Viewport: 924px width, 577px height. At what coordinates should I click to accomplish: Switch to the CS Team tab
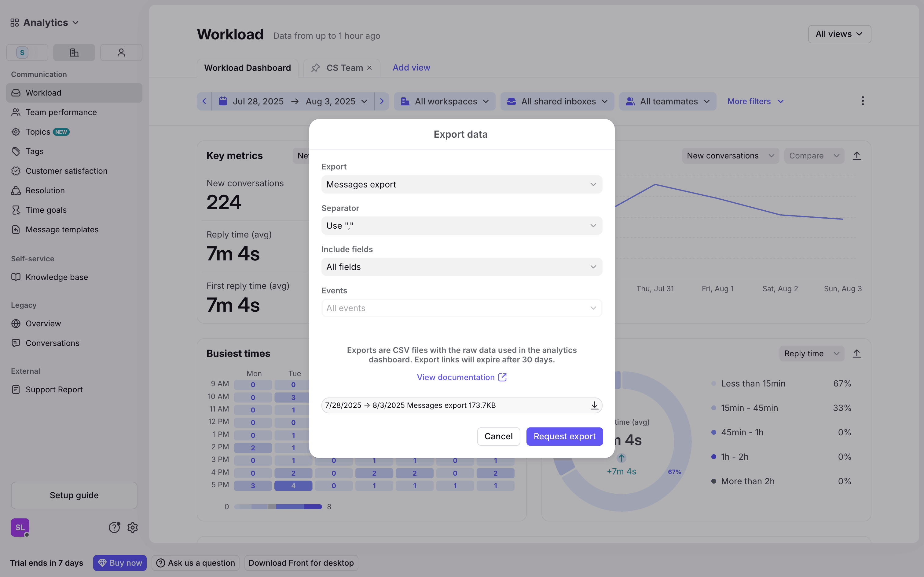(344, 68)
